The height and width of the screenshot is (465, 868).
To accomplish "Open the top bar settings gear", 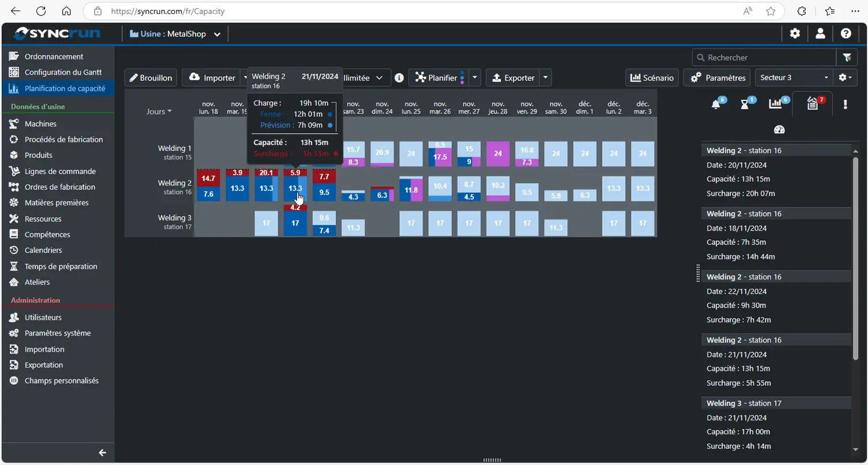I will pyautogui.click(x=795, y=34).
